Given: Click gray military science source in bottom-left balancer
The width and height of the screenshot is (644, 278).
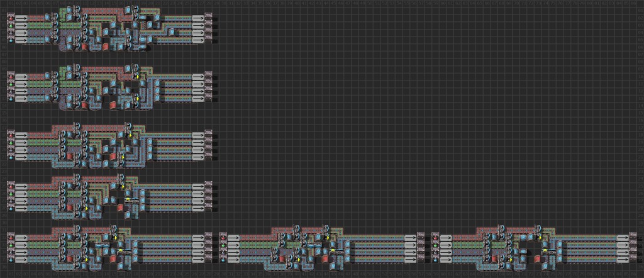Looking at the screenshot, I should pyautogui.click(x=11, y=253).
